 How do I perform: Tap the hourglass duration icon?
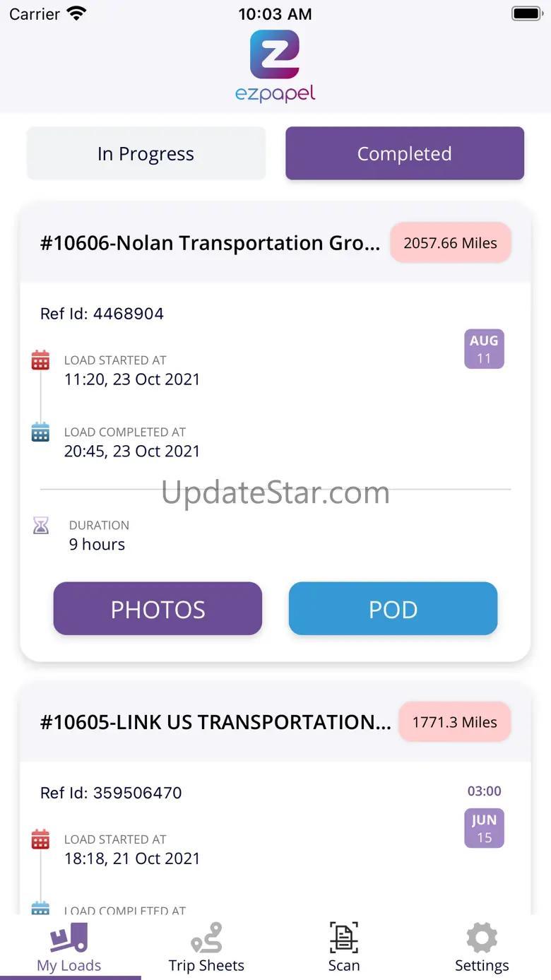(41, 526)
